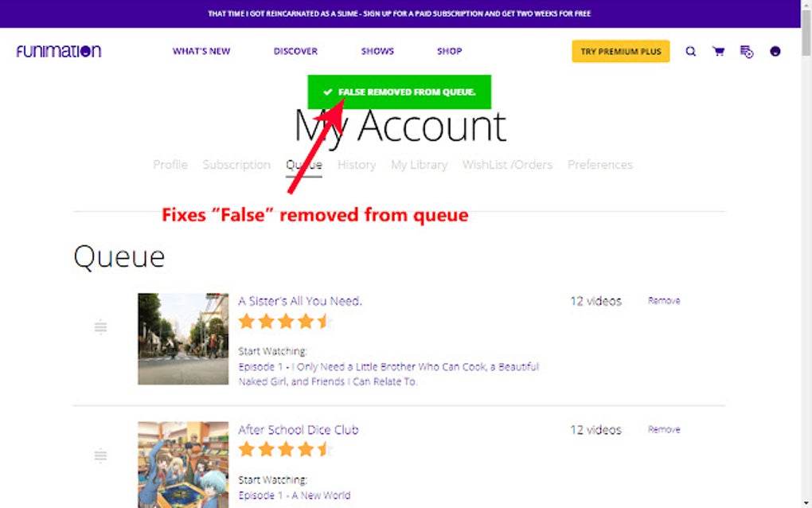
Task: Switch to Preferences tab
Action: tap(600, 165)
